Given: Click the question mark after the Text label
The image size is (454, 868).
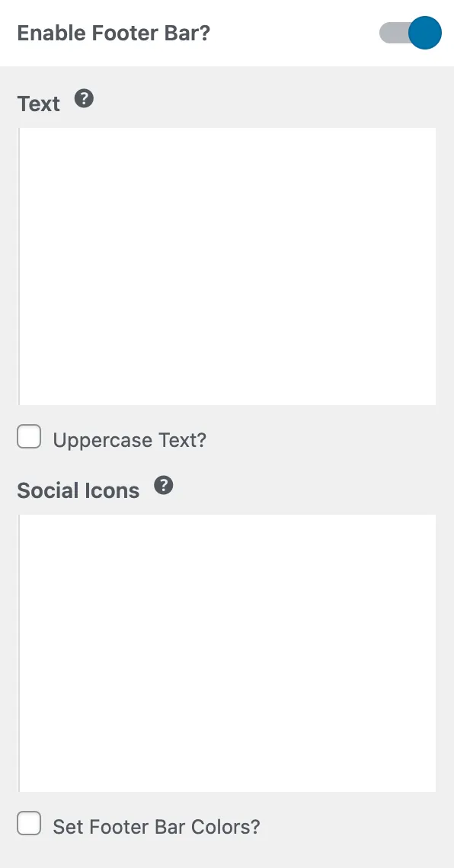Looking at the screenshot, I should click(84, 98).
